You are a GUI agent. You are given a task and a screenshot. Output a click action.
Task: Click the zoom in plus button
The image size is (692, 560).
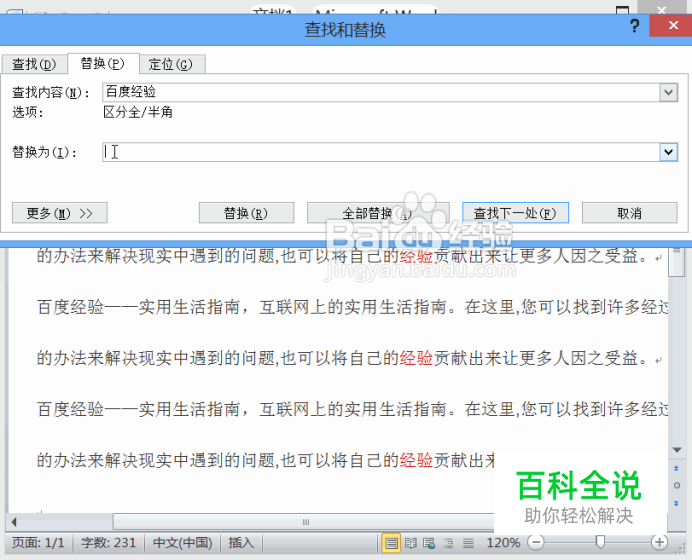pos(659,542)
